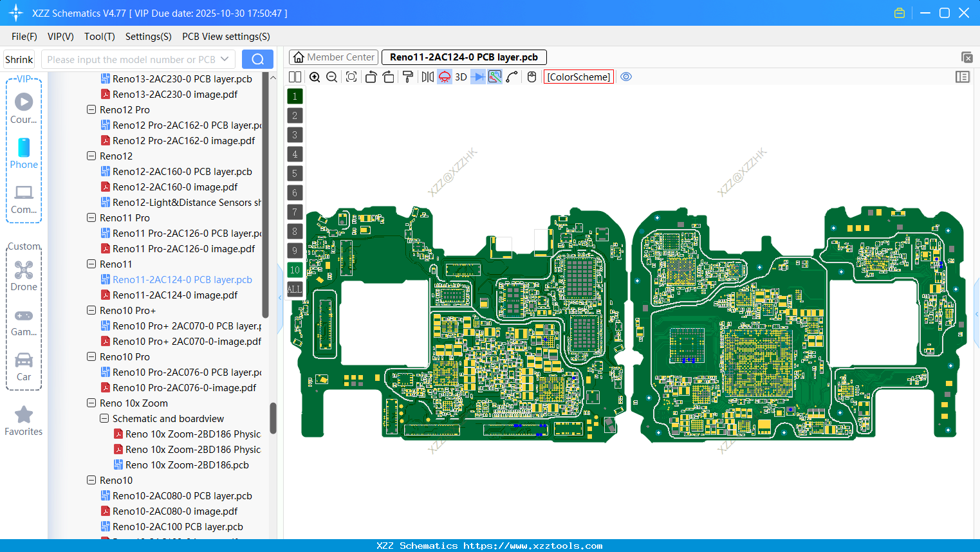Rotate the board counterclockwise

click(x=371, y=77)
